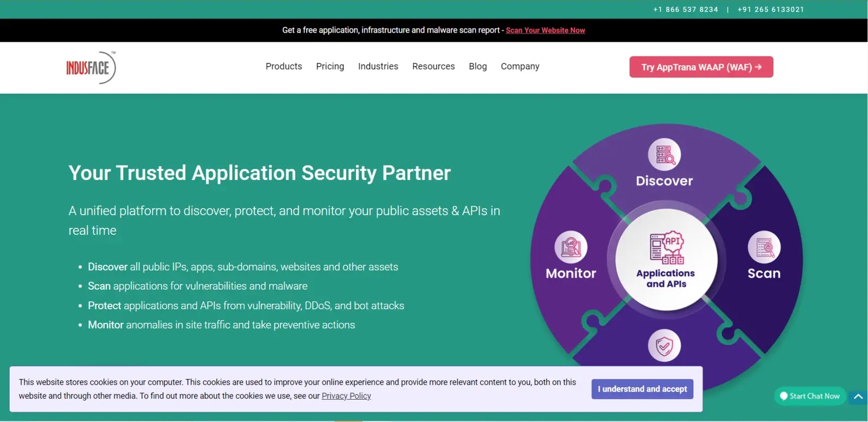Click the heading Your Trusted Application Security Partner
Image resolution: width=868 pixels, height=422 pixels.
tap(259, 173)
